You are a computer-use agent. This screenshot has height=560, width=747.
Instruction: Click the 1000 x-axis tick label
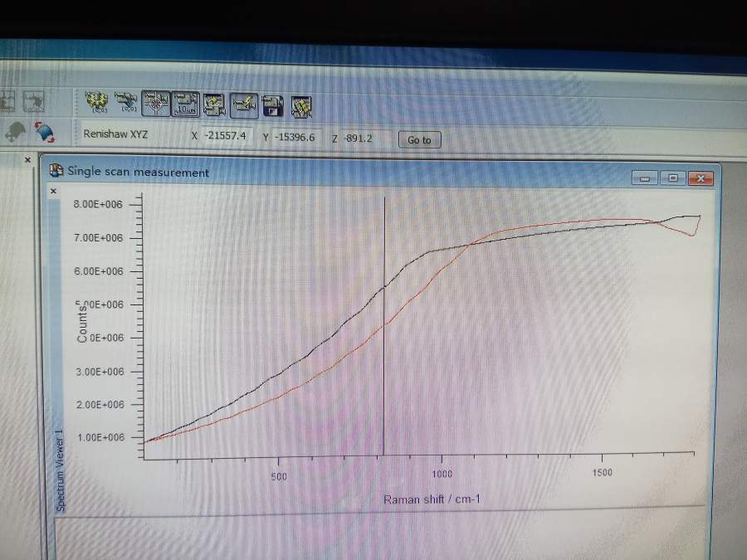(442, 474)
